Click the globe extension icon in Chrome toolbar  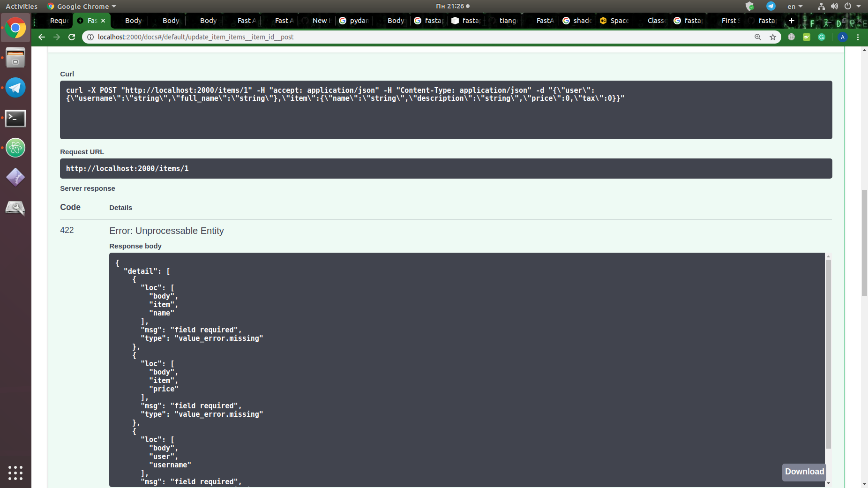(x=792, y=37)
